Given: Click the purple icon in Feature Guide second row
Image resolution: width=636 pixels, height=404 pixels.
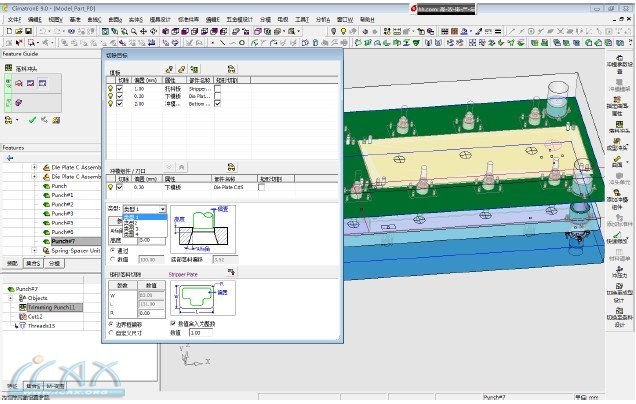Looking at the screenshot, I should [19, 102].
